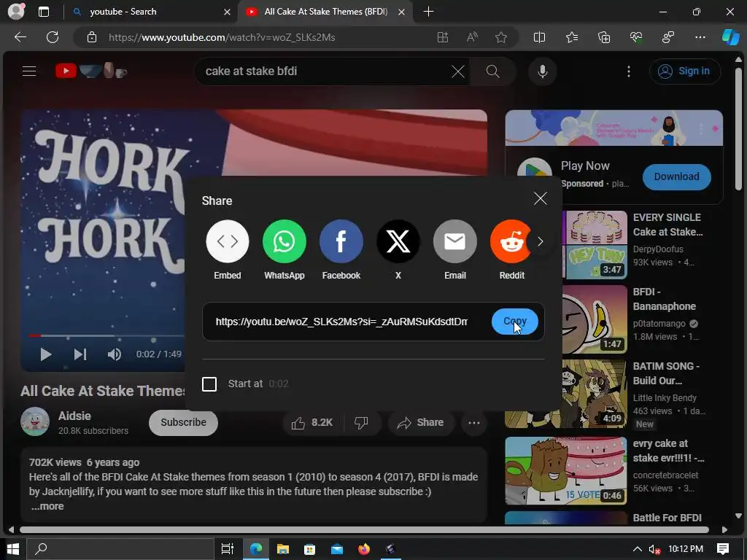Share the video to WhatsApp
Image resolution: width=747 pixels, height=560 pixels.
pyautogui.click(x=284, y=241)
